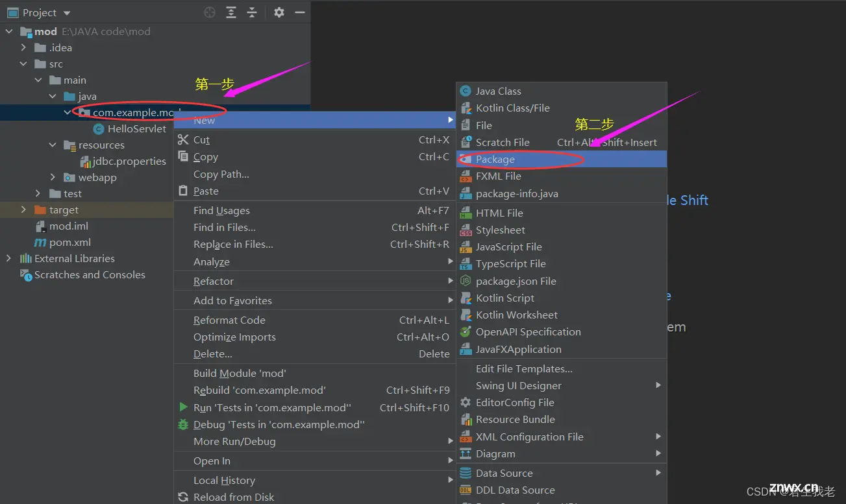Choose Edit File Templates... entry
Image resolution: width=846 pixels, height=504 pixels.
[x=562, y=368]
